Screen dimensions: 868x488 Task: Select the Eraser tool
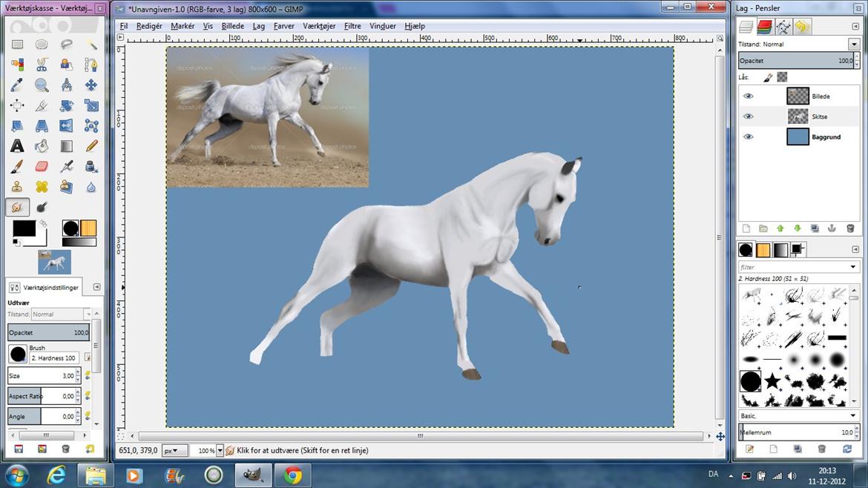tap(42, 166)
